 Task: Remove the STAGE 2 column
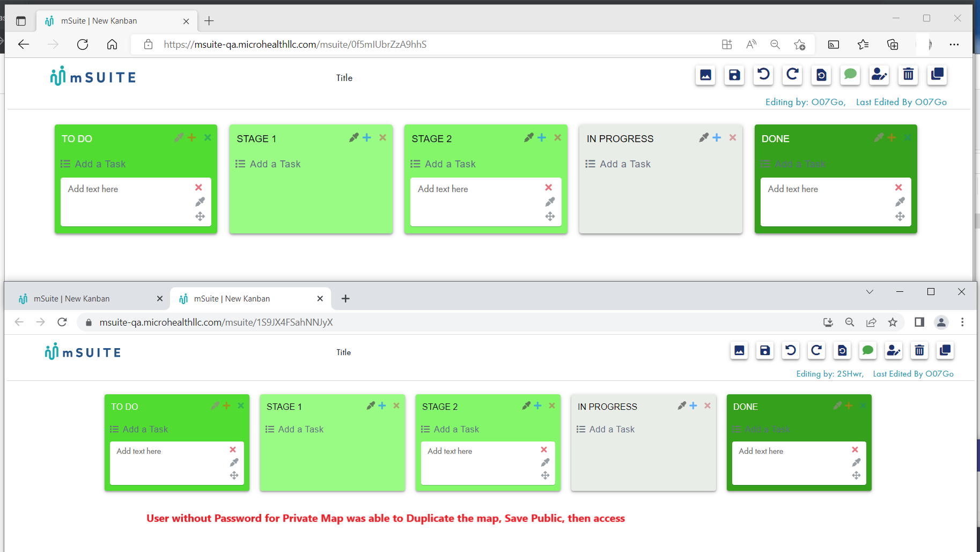[x=557, y=137]
